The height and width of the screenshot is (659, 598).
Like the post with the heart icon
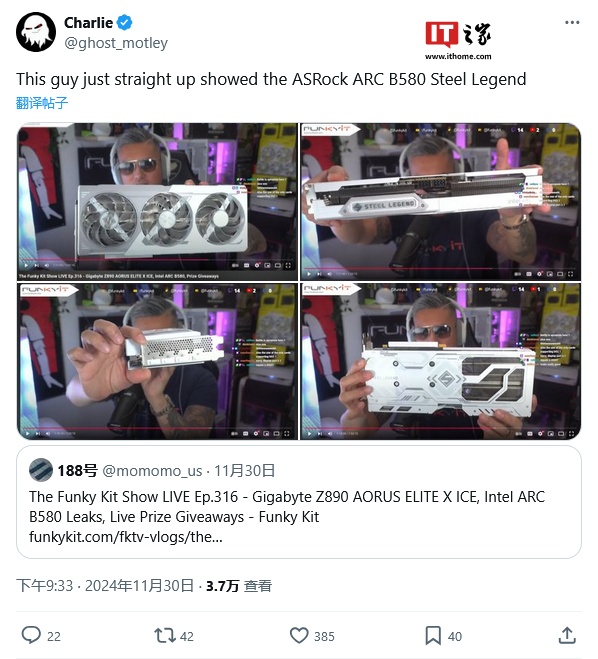click(x=299, y=635)
